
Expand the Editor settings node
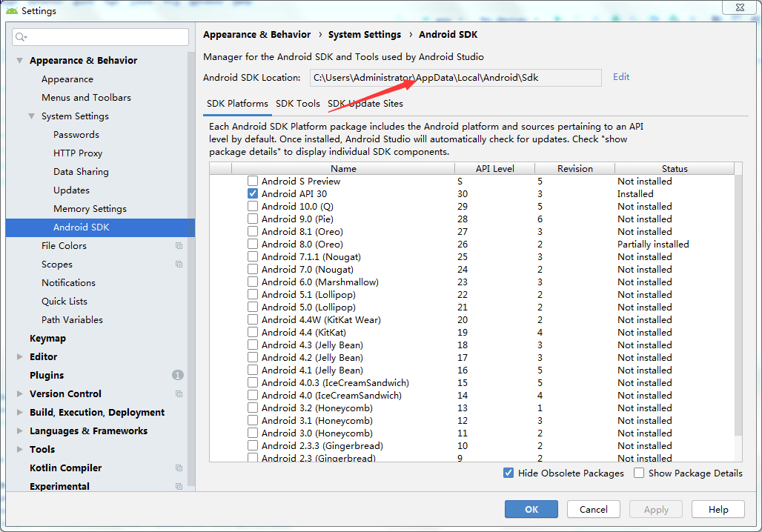[20, 356]
